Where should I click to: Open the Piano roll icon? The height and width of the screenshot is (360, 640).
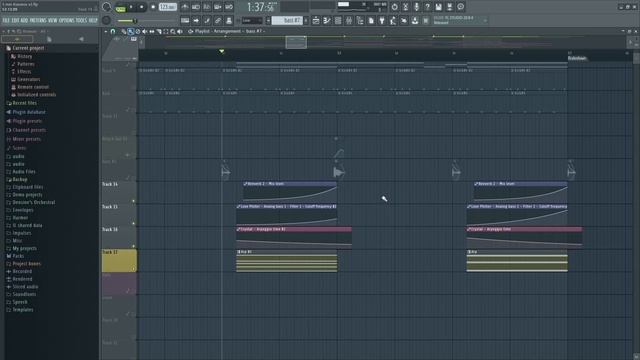[x=327, y=21]
